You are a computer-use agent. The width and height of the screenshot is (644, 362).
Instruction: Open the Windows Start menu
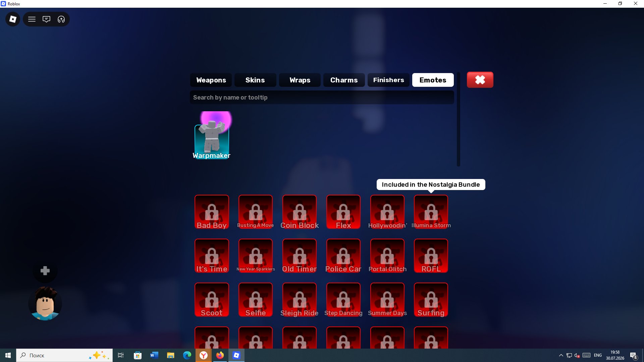click(x=8, y=355)
